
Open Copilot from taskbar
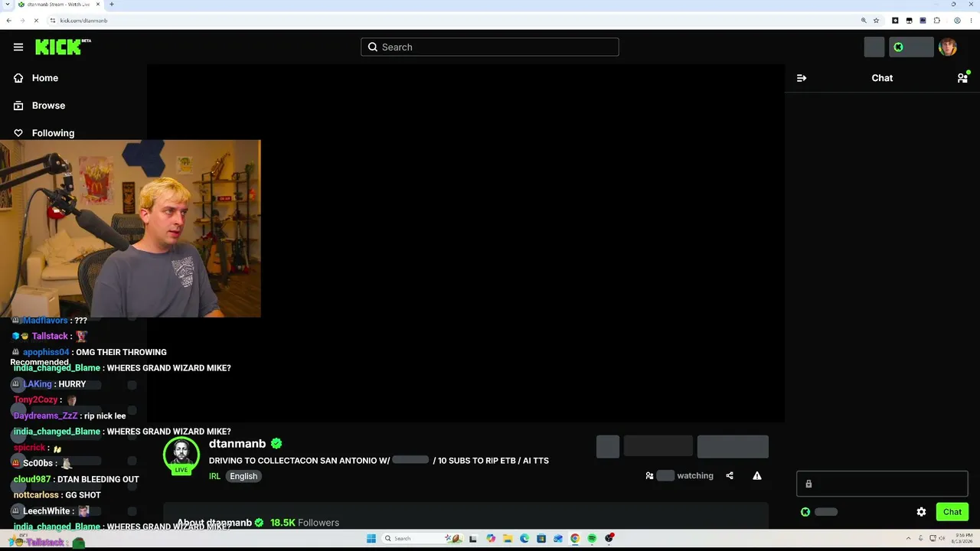point(491,539)
